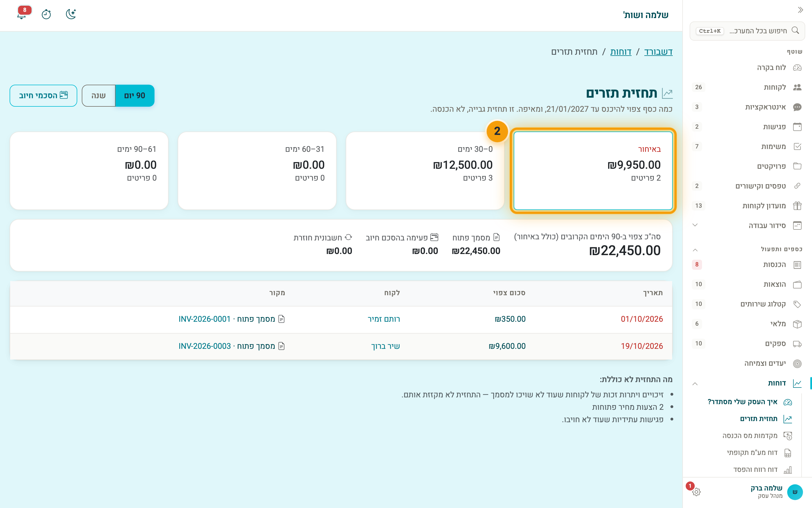Screen dimensions: 812x508
Task: Collapse the כספים ותפעול section
Action: 695,250
